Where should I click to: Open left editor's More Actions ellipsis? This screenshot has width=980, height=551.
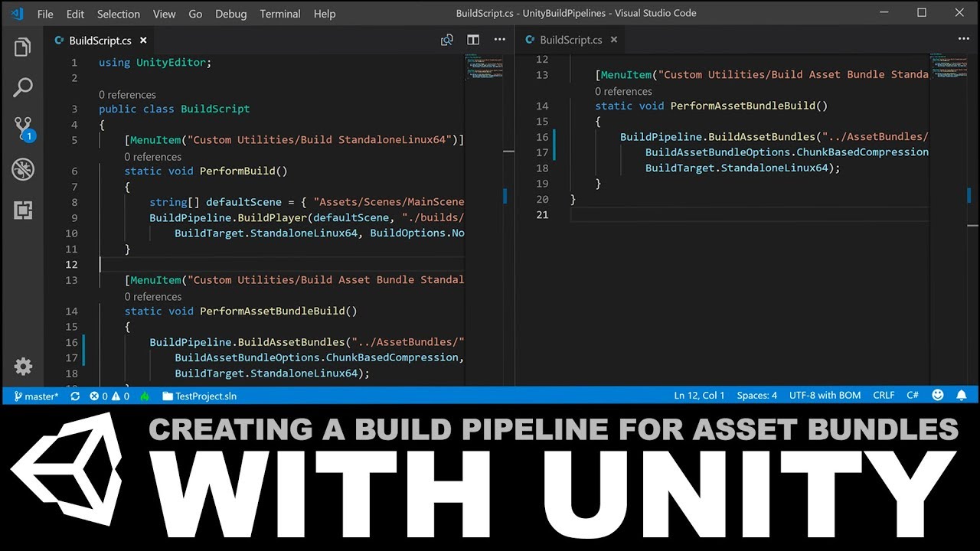[499, 40]
